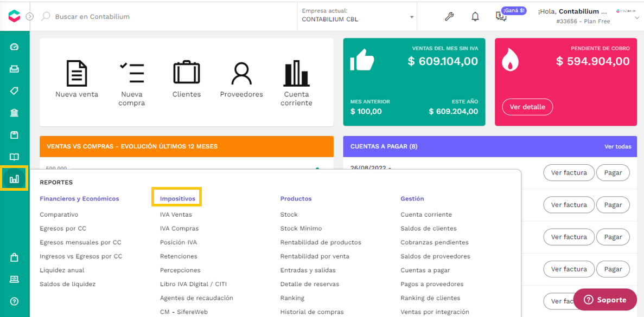Open the dashboard gauge icon in sidebar

pyautogui.click(x=14, y=47)
